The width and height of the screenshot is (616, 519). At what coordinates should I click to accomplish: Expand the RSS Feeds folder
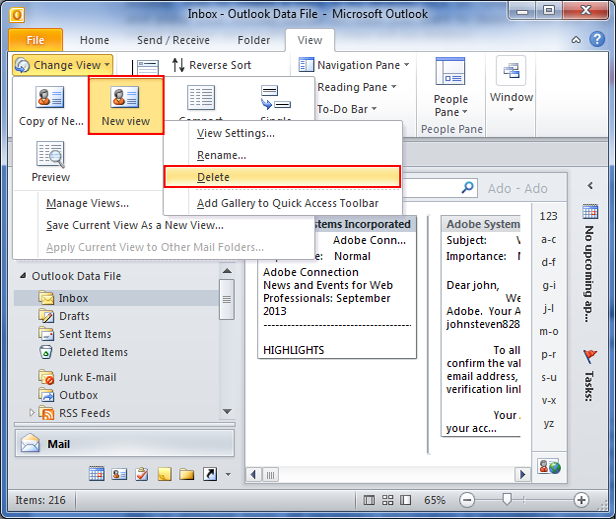tap(32, 413)
